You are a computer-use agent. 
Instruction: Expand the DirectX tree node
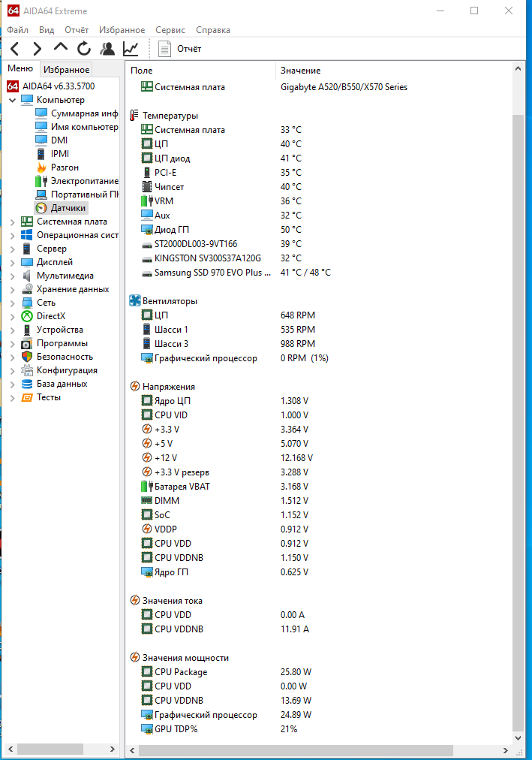coord(13,317)
